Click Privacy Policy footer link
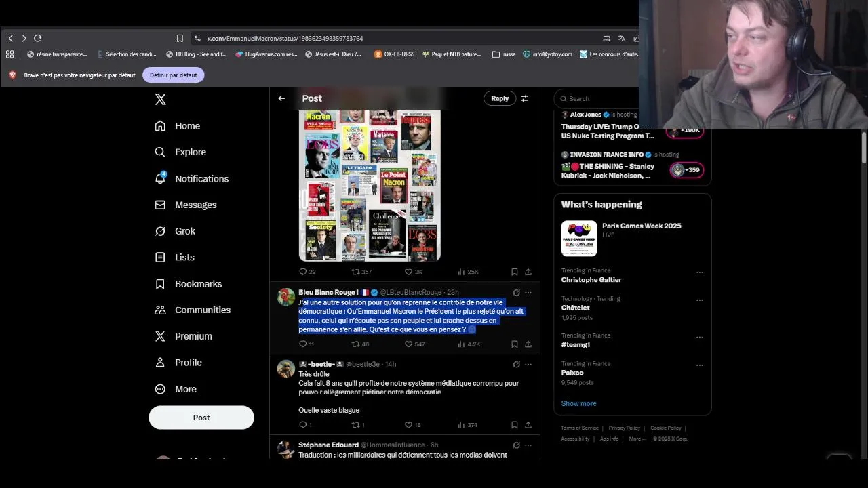 (624, 428)
